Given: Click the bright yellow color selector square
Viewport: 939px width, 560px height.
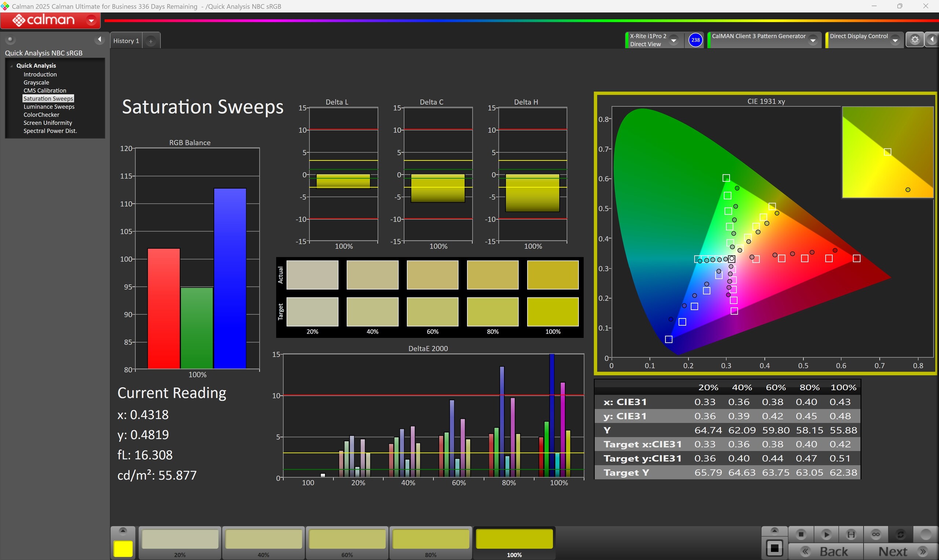Looking at the screenshot, I should [123, 549].
